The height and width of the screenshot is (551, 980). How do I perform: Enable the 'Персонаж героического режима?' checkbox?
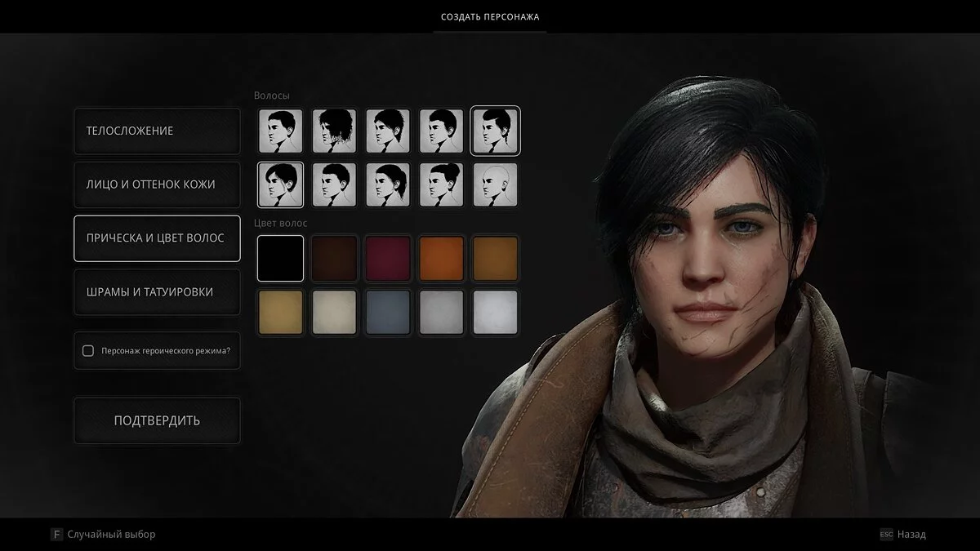pyautogui.click(x=88, y=351)
